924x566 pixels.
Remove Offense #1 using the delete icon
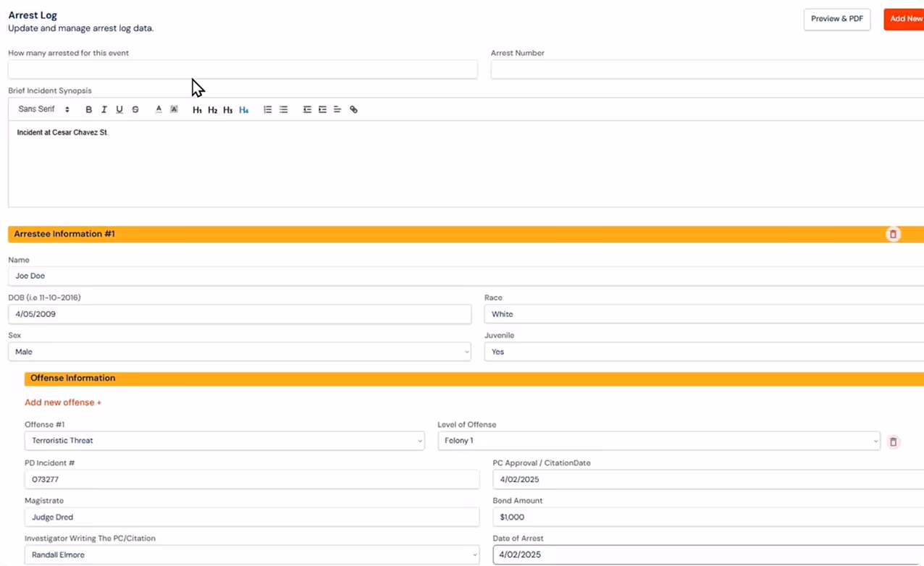click(893, 442)
